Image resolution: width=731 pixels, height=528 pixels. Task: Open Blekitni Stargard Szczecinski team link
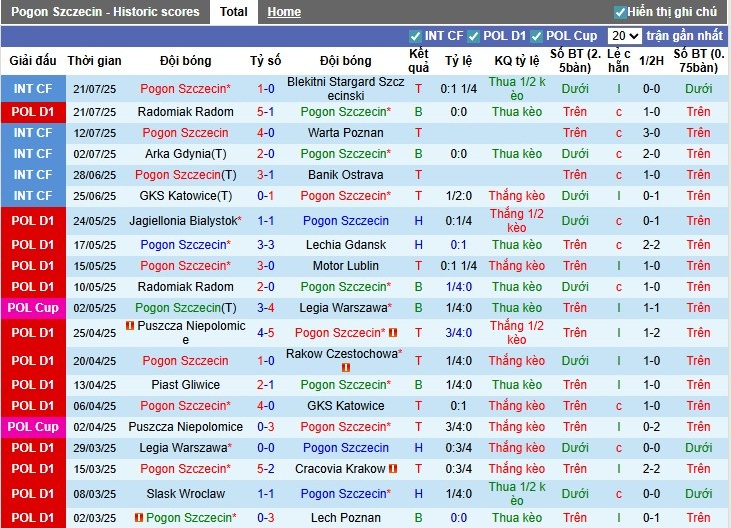[x=346, y=89]
